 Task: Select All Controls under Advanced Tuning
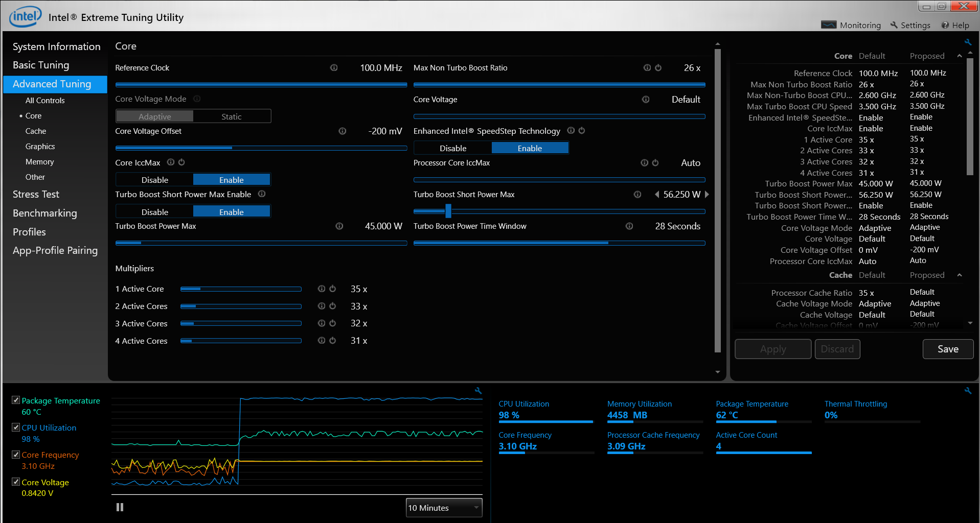[45, 101]
